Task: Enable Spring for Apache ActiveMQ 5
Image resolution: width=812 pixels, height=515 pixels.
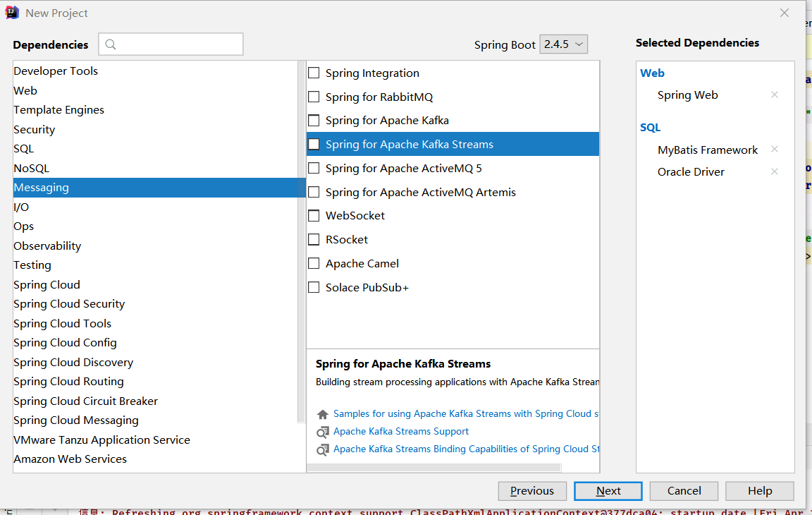Action: 314,168
